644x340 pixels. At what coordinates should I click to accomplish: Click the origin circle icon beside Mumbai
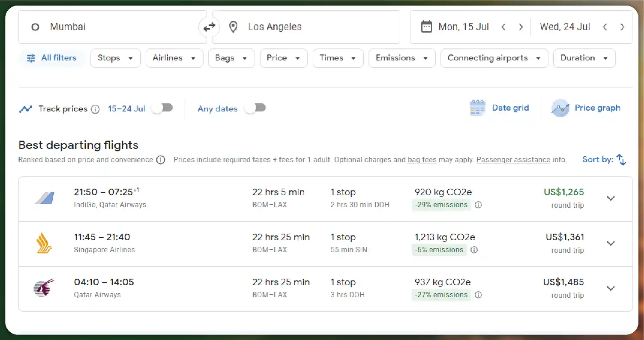[35, 27]
